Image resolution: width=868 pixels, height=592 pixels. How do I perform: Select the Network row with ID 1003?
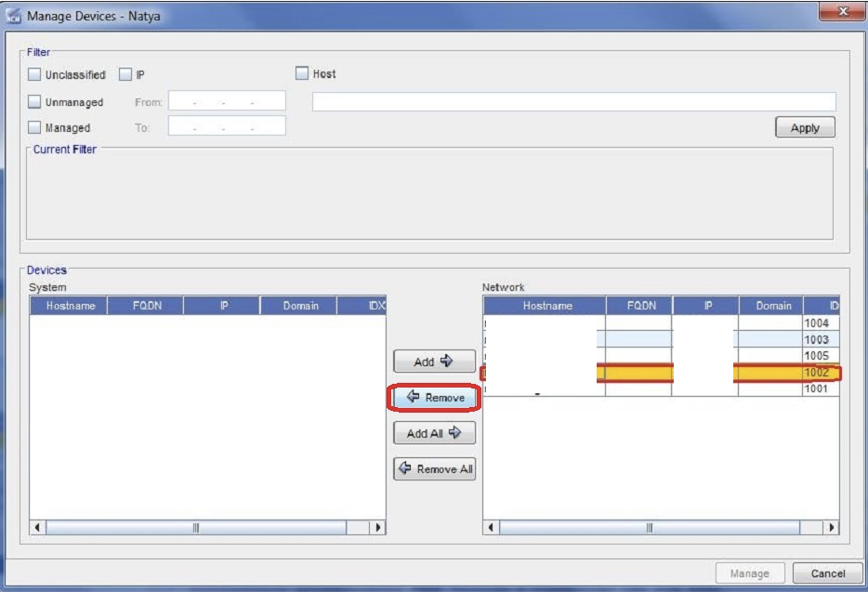coord(662,339)
